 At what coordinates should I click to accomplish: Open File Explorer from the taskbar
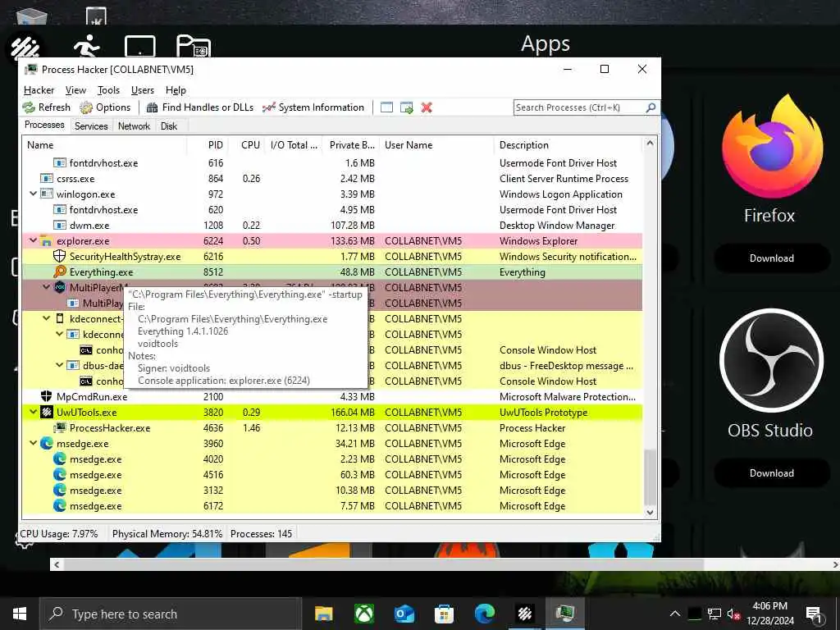(x=323, y=614)
